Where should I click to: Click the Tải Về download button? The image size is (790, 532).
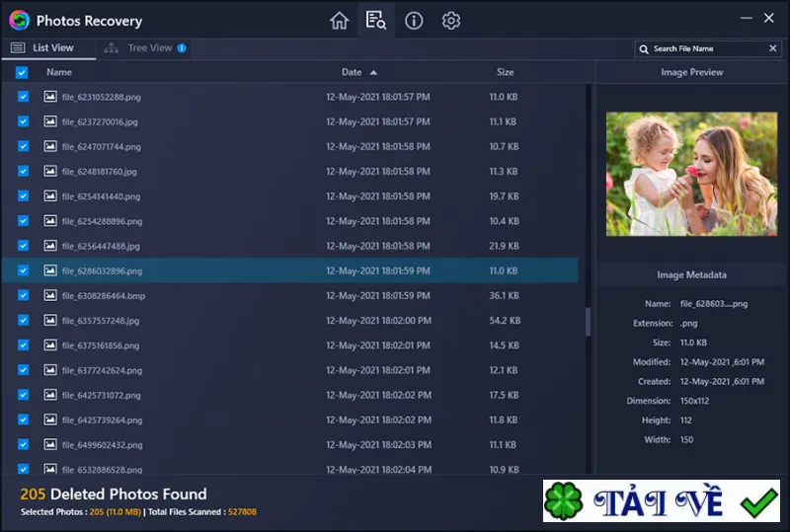[662, 500]
